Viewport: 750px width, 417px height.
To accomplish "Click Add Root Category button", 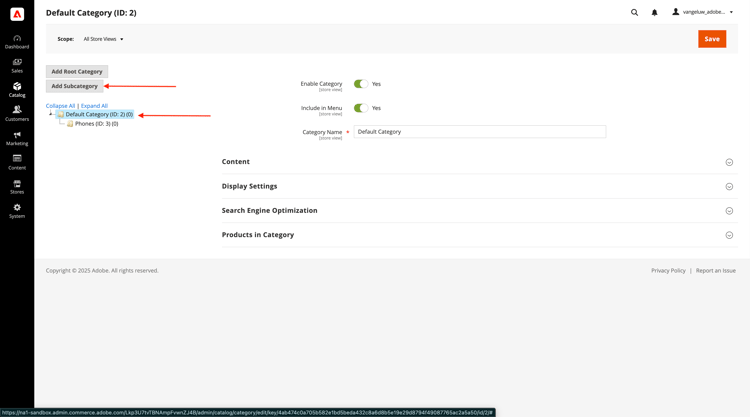I will (77, 71).
